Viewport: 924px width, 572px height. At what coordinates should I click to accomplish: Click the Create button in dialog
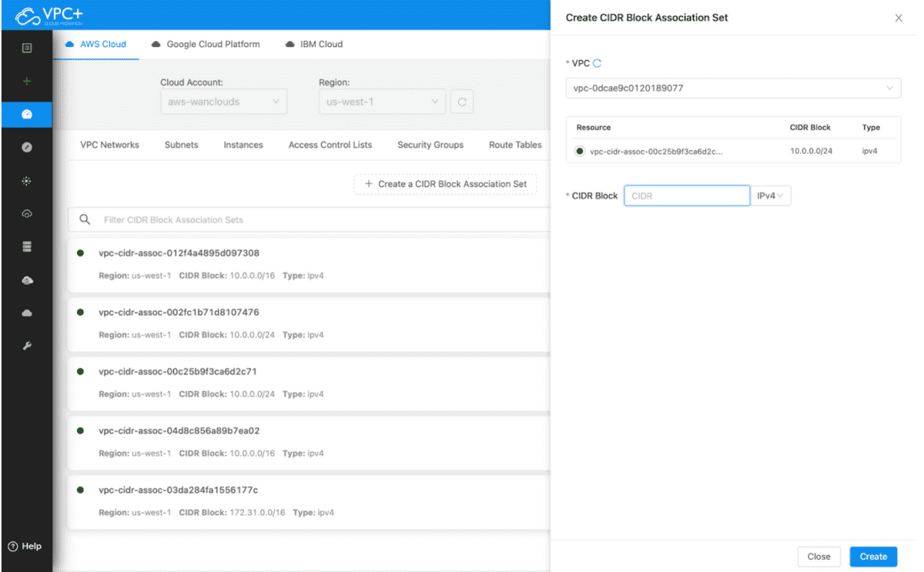[873, 557]
